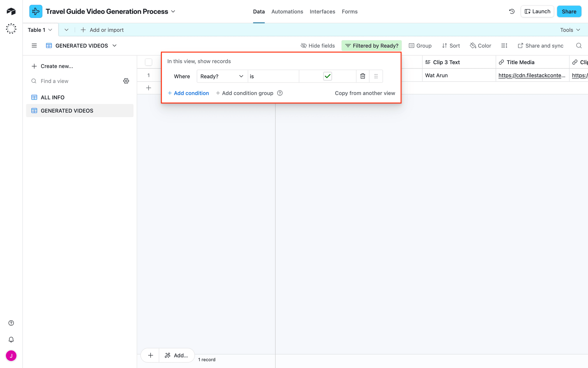Open the row height menu
Screen dimensions: 588x368
504,46
